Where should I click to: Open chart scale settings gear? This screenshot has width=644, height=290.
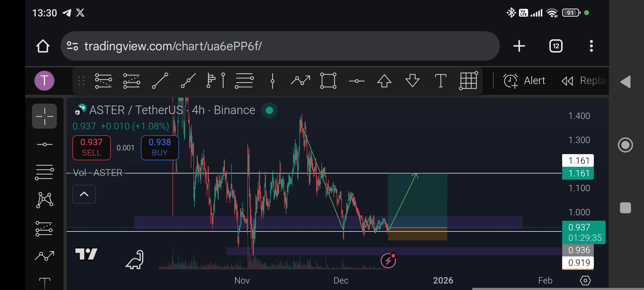click(x=585, y=281)
